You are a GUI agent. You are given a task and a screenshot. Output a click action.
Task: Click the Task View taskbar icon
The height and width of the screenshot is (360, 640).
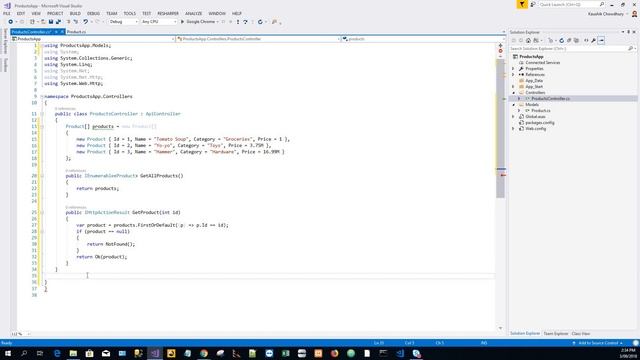40,353
